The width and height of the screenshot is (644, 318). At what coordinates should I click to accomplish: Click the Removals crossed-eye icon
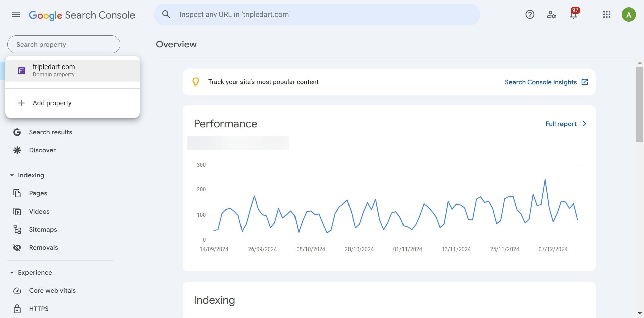17,248
